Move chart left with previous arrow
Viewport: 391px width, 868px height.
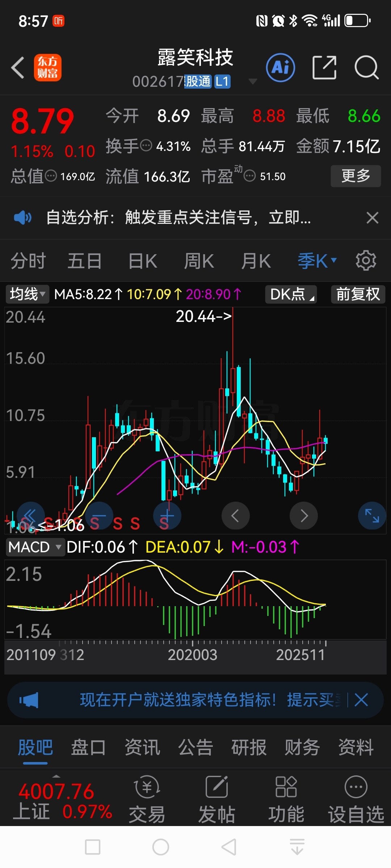pos(235,516)
